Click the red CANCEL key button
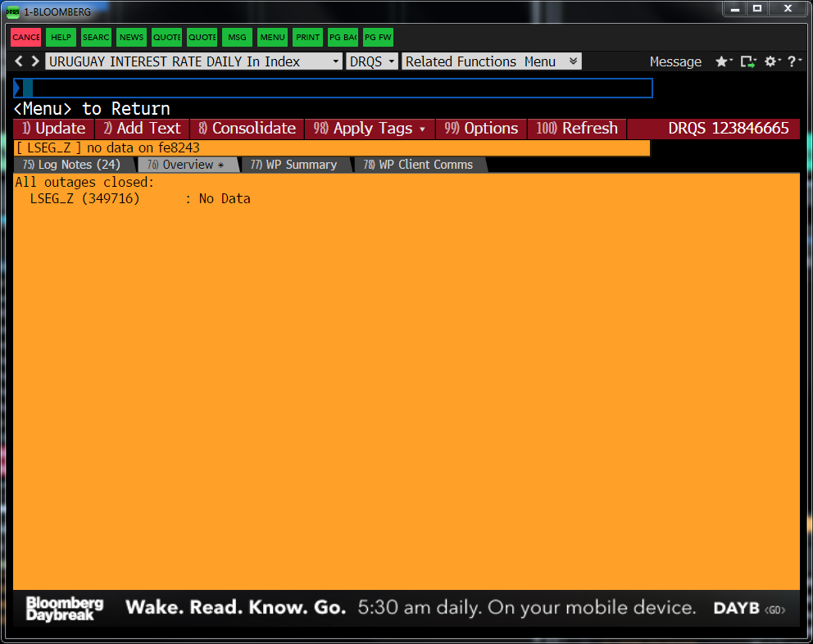813x644 pixels. coord(26,38)
